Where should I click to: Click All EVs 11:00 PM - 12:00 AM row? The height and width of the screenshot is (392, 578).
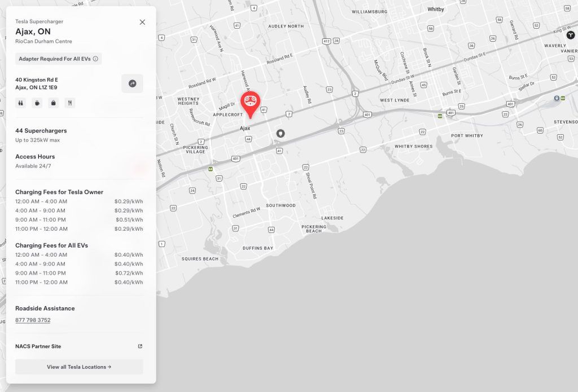79,283
